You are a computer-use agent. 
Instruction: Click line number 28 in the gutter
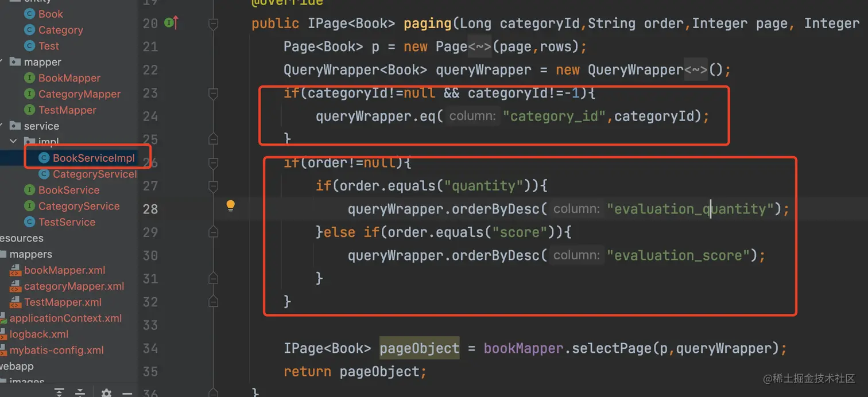pyautogui.click(x=150, y=209)
